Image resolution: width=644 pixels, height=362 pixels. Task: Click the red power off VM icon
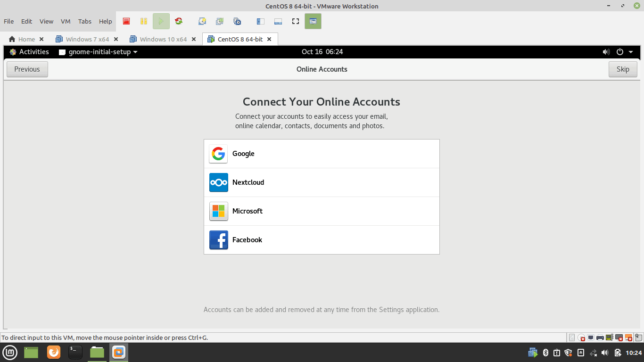point(126,21)
